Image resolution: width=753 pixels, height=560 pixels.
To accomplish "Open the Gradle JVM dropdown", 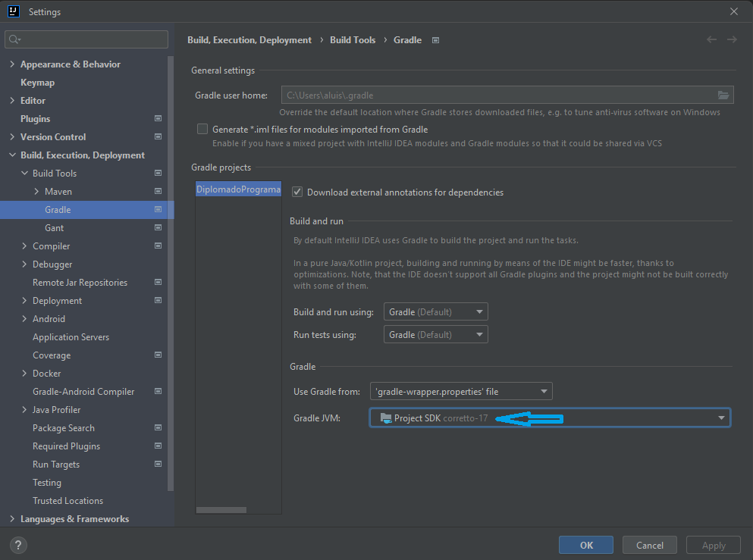I will [550, 418].
